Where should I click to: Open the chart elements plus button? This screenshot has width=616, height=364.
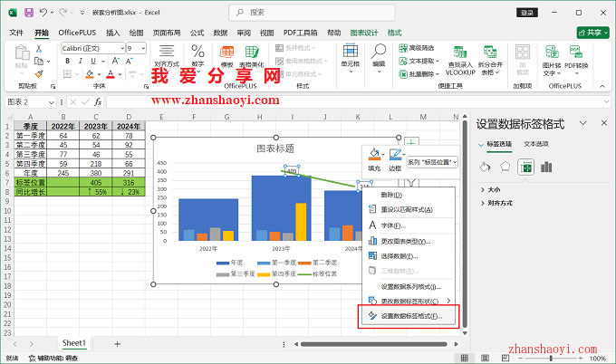tap(411, 142)
